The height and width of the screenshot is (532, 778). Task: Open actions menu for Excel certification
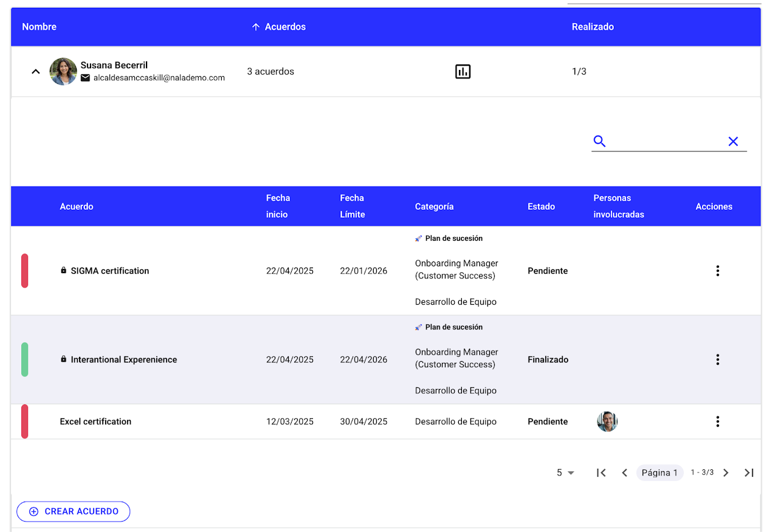(717, 421)
